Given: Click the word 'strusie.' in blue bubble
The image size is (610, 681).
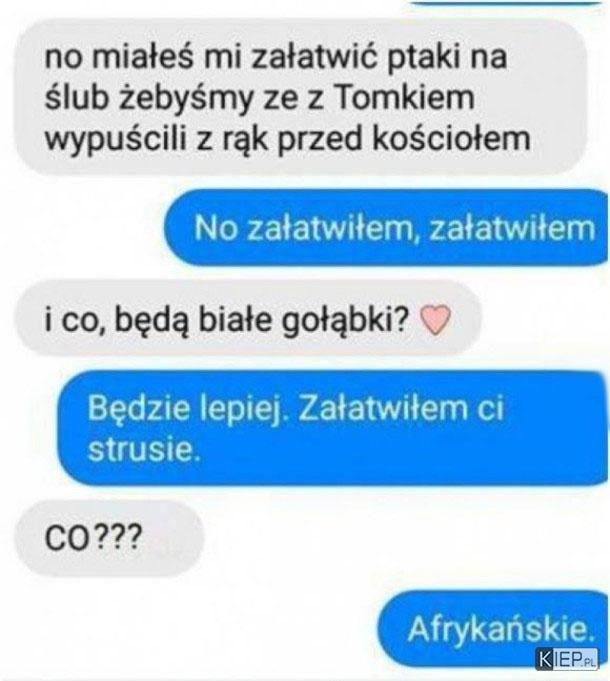Looking at the screenshot, I should [144, 449].
